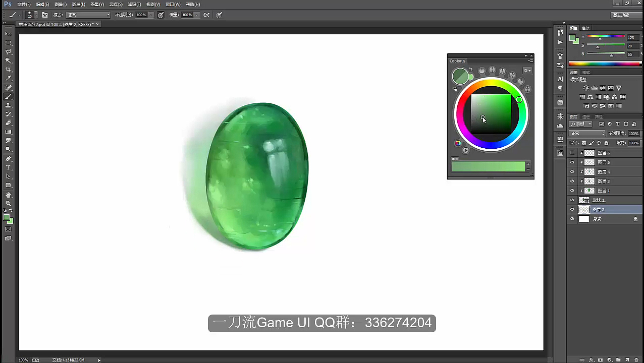Hide layer 图层 4
Image resolution: width=644 pixels, height=363 pixels.
[572, 172]
